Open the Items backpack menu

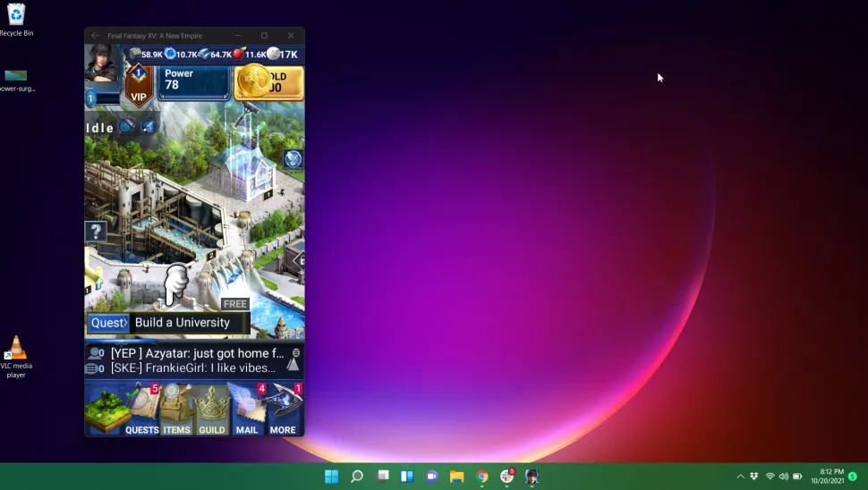tap(176, 411)
